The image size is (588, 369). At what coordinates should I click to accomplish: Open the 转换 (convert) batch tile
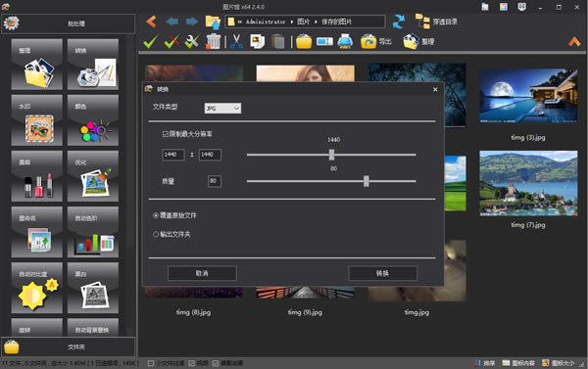click(93, 65)
